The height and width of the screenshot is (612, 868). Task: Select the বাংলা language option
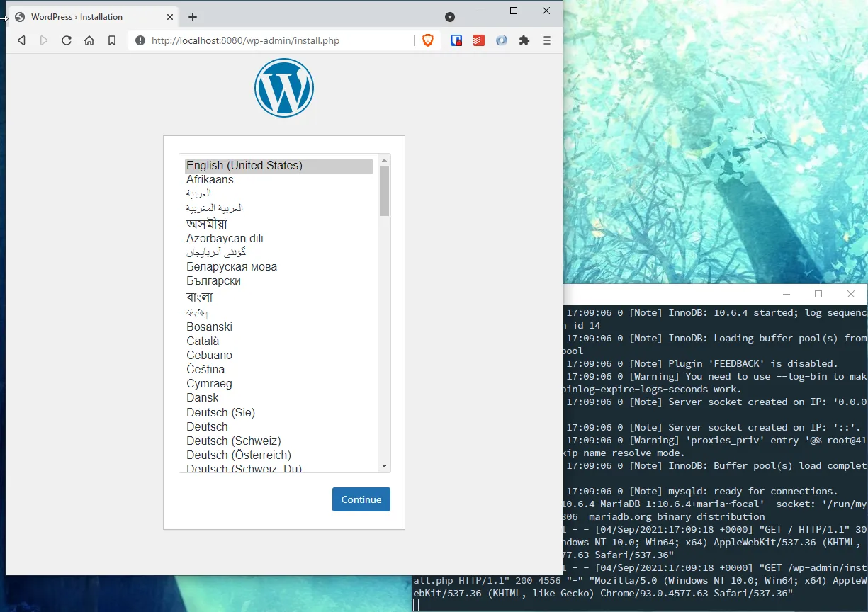[x=278, y=297]
